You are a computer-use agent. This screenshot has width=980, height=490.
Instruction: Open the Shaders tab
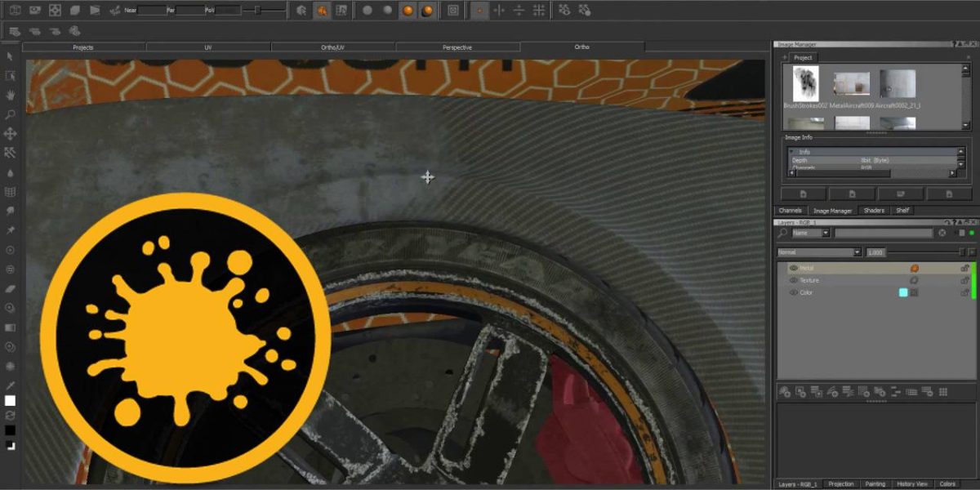click(x=874, y=211)
